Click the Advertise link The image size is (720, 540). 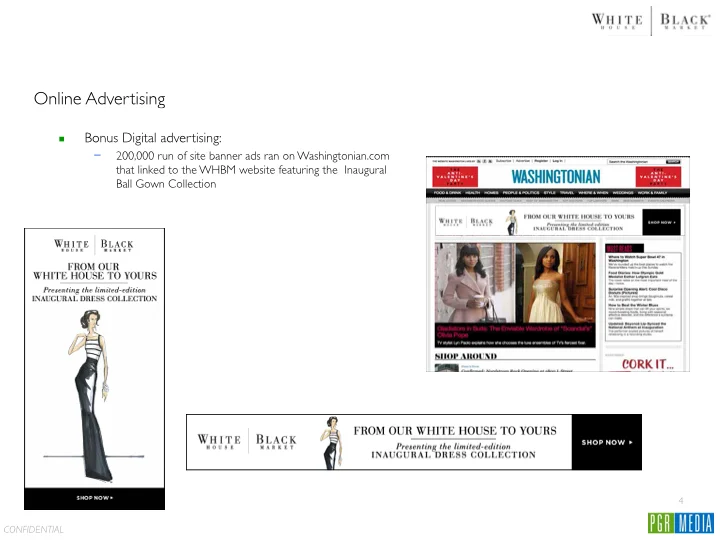click(x=523, y=161)
